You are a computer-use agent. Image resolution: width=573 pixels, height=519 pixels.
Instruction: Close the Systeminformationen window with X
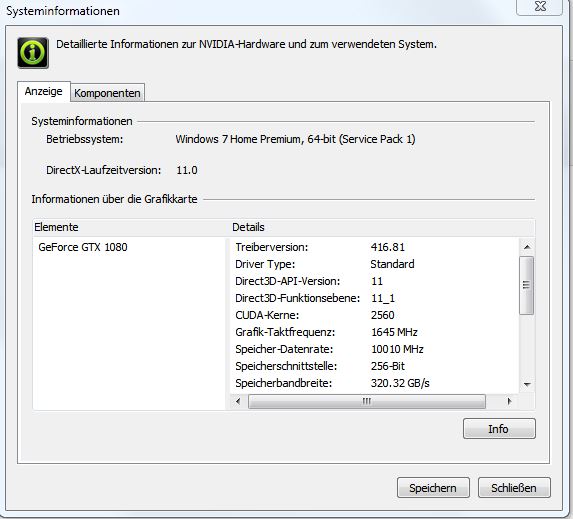[x=540, y=7]
